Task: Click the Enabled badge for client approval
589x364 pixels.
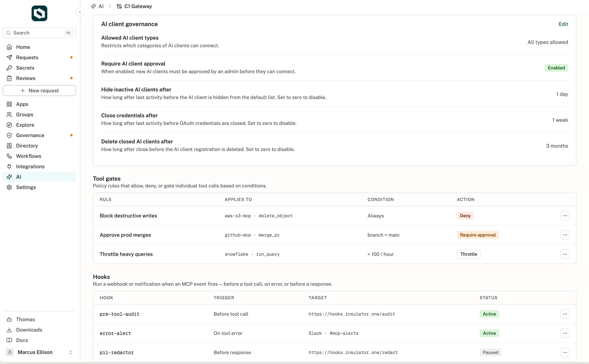Action: tap(556, 68)
